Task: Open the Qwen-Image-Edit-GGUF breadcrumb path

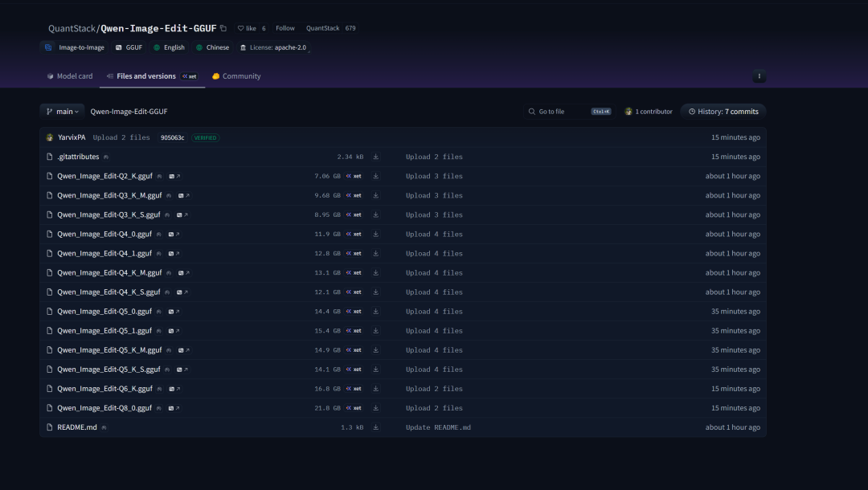Action: point(129,112)
